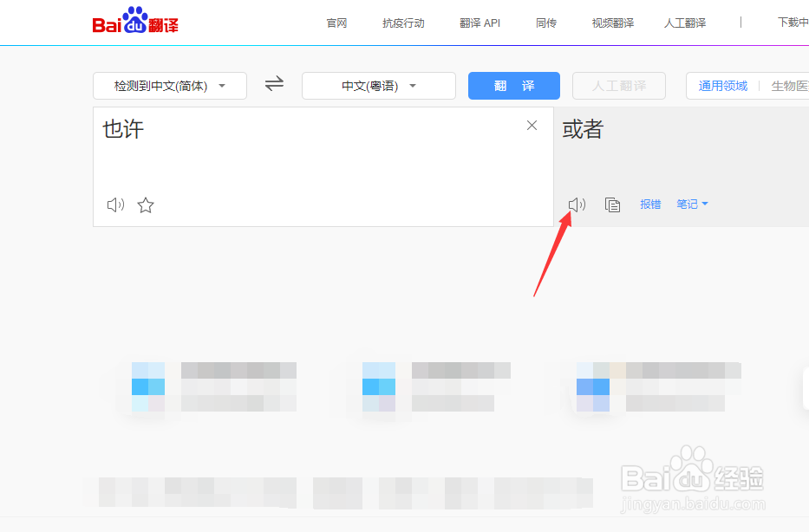This screenshot has height=532, width=809.
Task: Swap the source and target languages
Action: [x=274, y=85]
